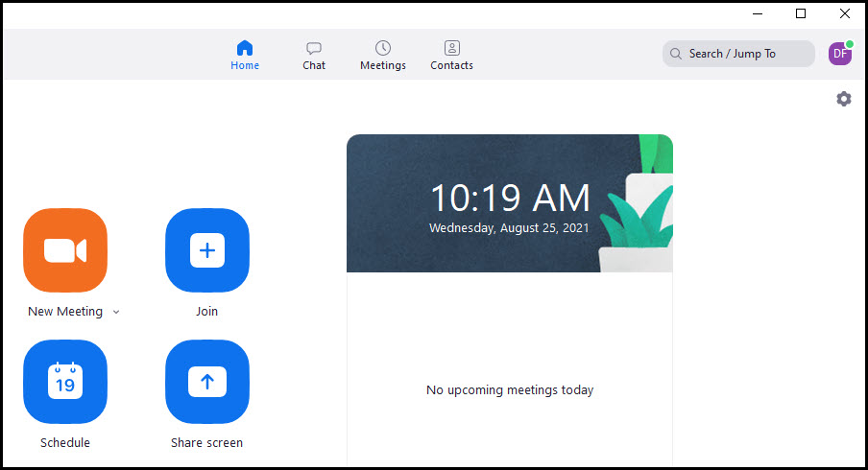Click the New Meeting label
Image resolution: width=868 pixels, height=470 pixels.
(x=65, y=312)
